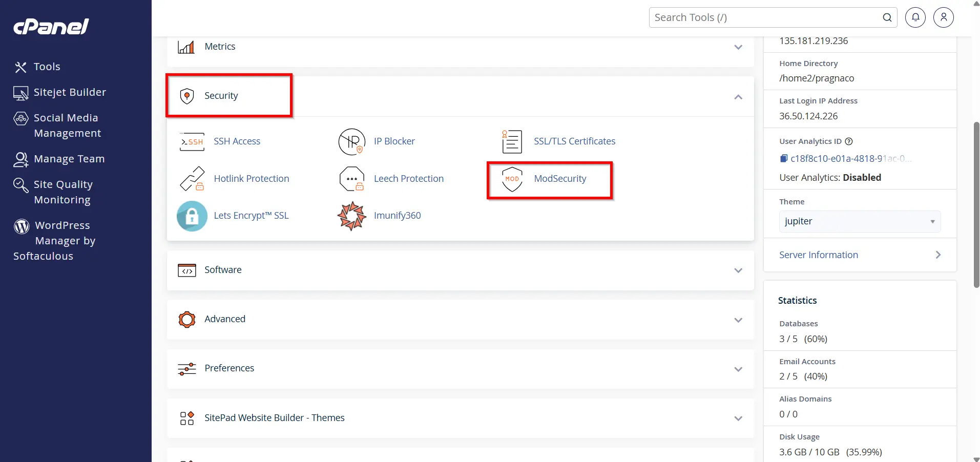Click the search magnifier icon
The width and height of the screenshot is (980, 462).
pos(887,17)
